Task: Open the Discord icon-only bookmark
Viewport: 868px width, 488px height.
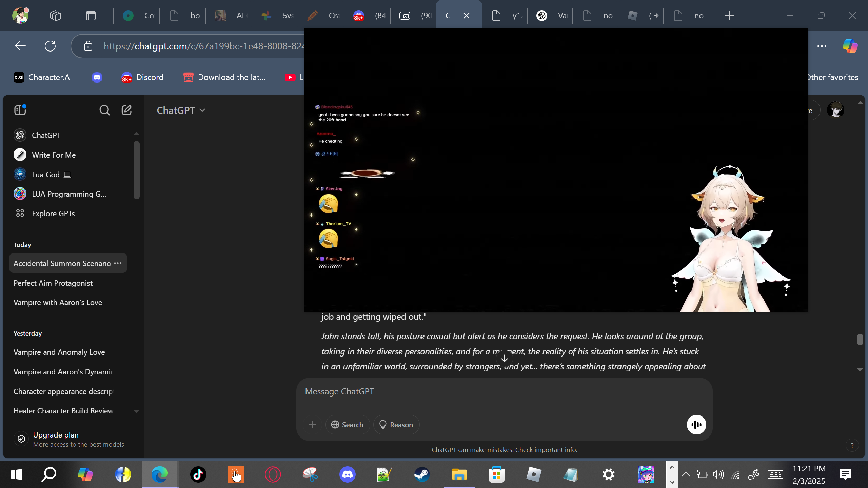Action: [x=97, y=77]
